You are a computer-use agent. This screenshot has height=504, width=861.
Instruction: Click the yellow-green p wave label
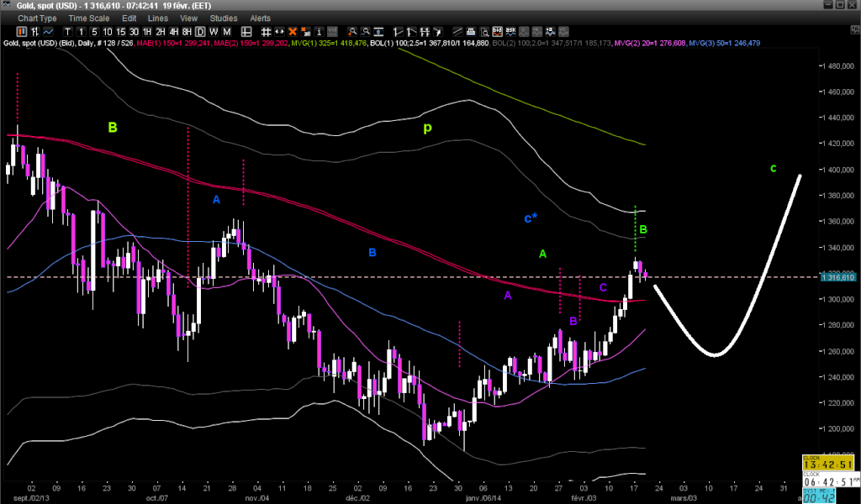pos(427,129)
